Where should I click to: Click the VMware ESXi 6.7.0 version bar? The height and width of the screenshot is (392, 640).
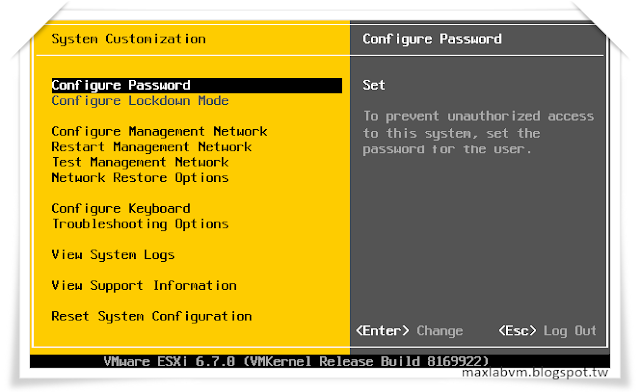coord(296,362)
